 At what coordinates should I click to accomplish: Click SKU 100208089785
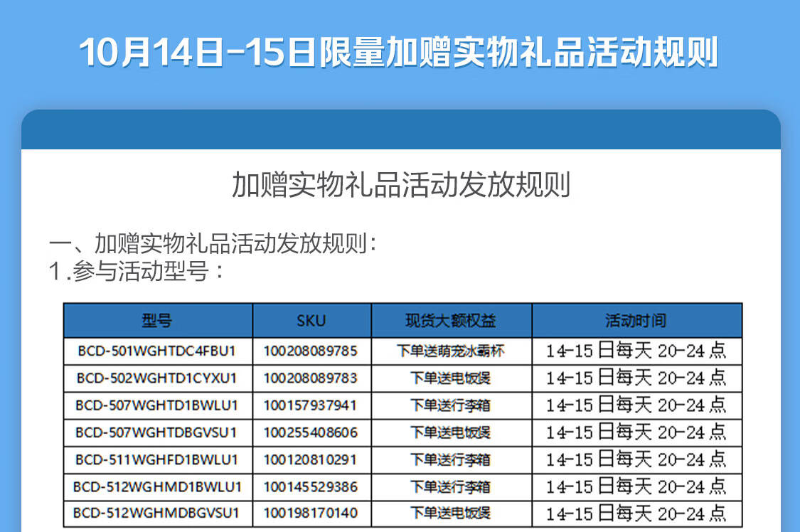coord(311,351)
